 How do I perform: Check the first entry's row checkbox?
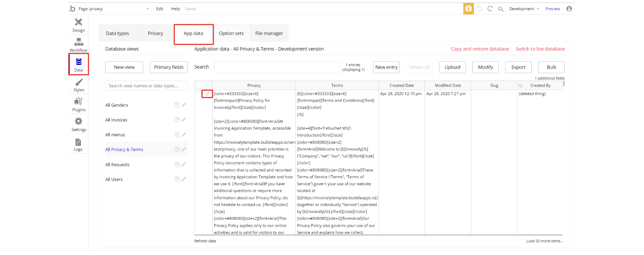point(198,94)
